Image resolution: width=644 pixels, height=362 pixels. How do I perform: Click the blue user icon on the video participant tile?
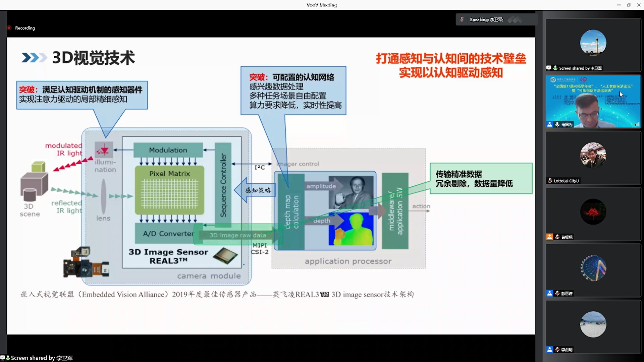(549, 124)
